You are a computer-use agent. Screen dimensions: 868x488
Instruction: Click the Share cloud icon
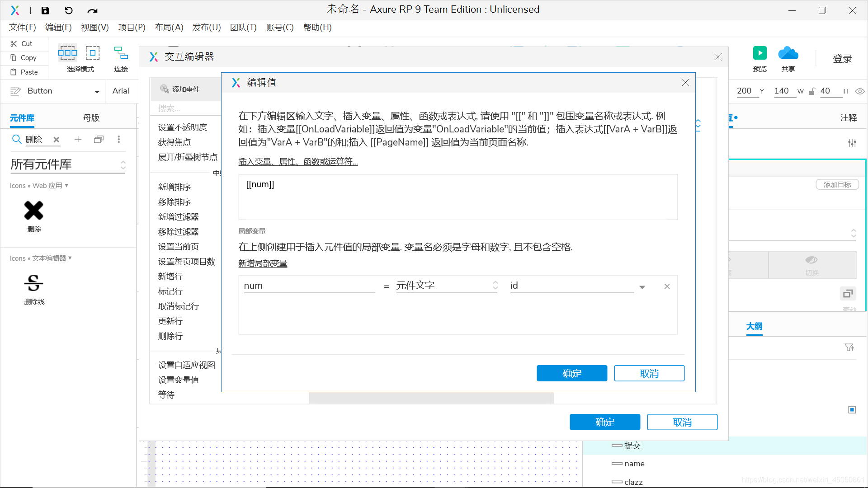788,53
